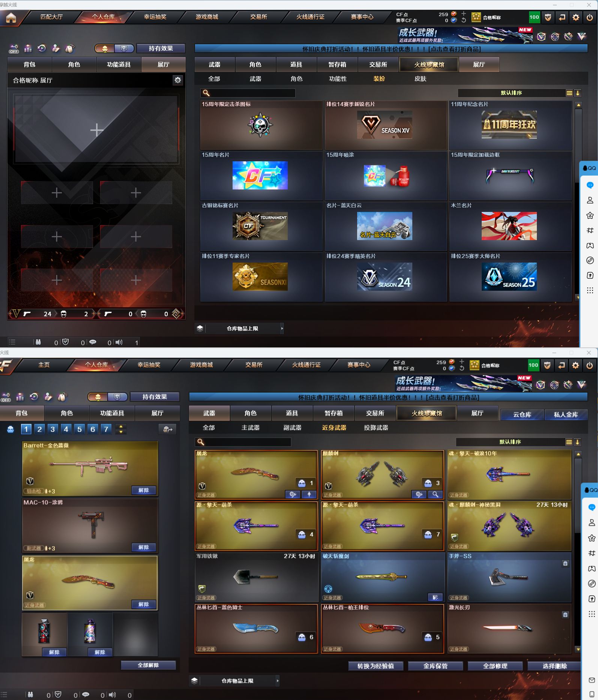Expand 仓库物品上限 in the top window
The image size is (598, 700).
tap(282, 329)
